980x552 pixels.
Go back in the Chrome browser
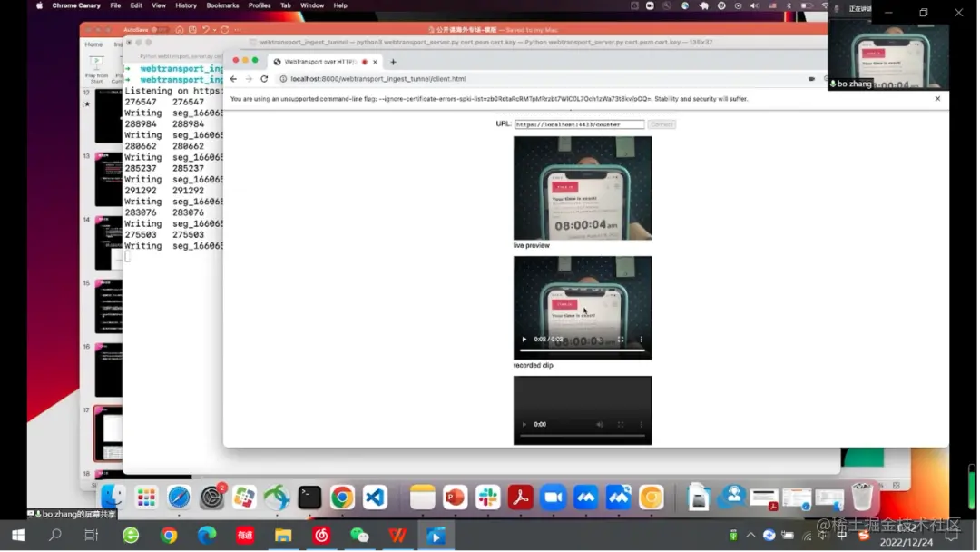(233, 79)
